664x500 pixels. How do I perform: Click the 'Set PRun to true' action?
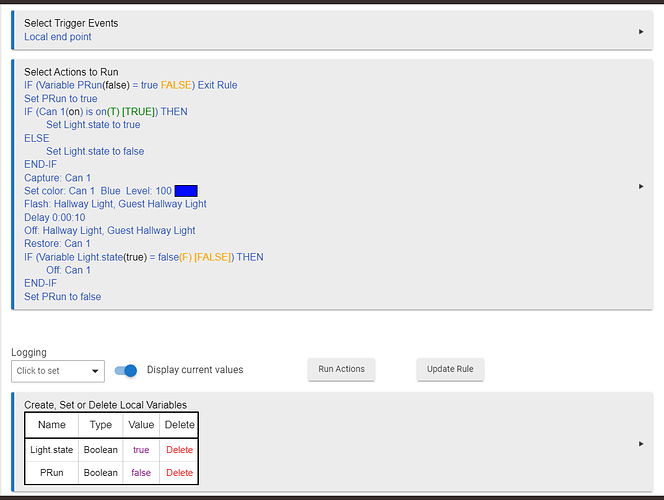(61, 99)
